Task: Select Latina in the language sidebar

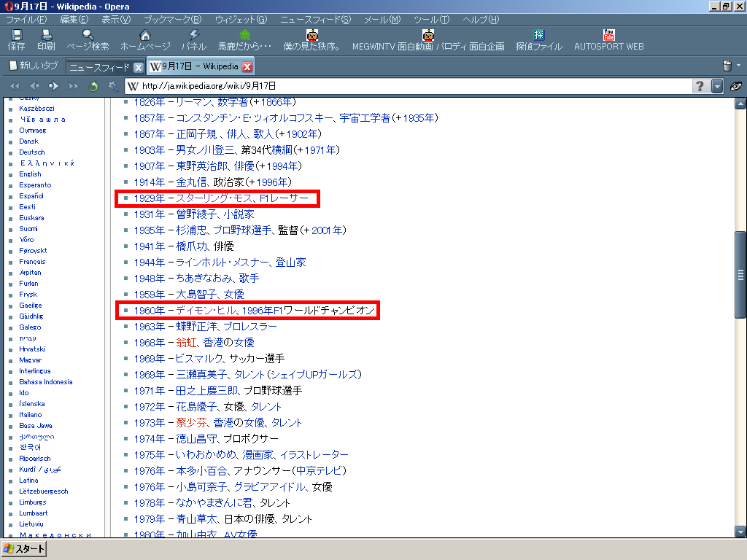Action: 28,481
